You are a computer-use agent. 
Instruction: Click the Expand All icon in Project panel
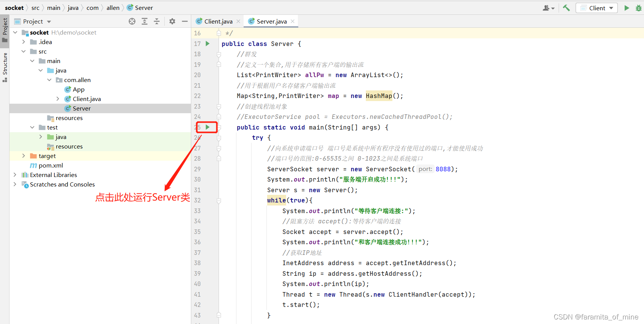point(145,21)
